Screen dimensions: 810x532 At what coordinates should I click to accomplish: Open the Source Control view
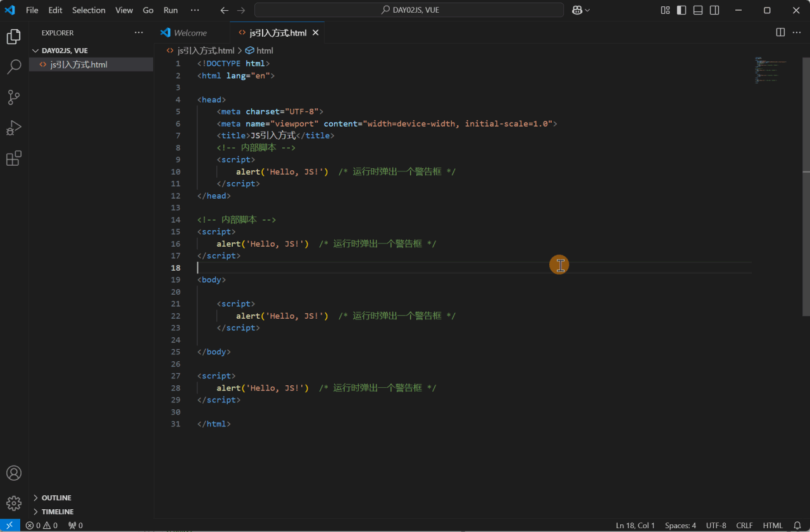coord(14,97)
